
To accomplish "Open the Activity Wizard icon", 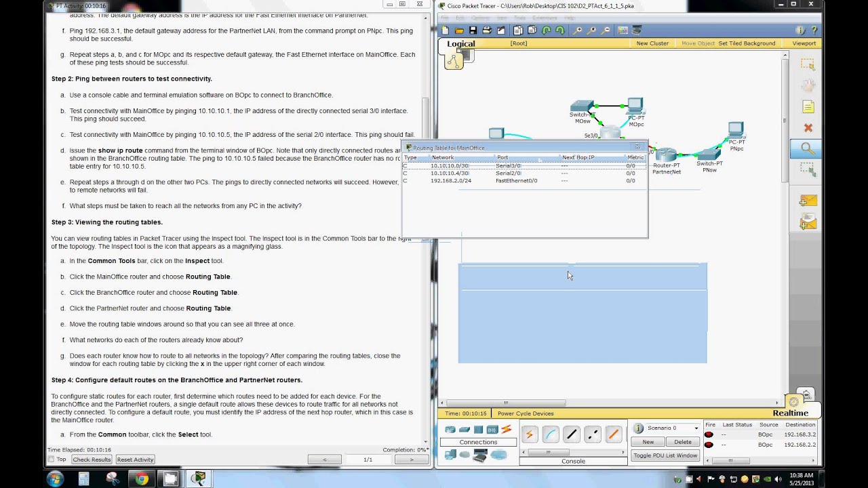I will tap(501, 30).
